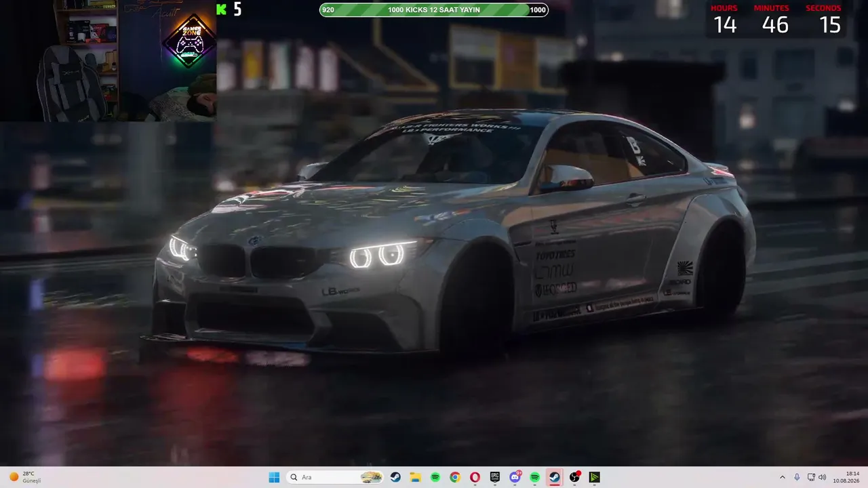The width and height of the screenshot is (868, 488).
Task: Expand the hidden system tray icons chevron
Action: tap(783, 477)
